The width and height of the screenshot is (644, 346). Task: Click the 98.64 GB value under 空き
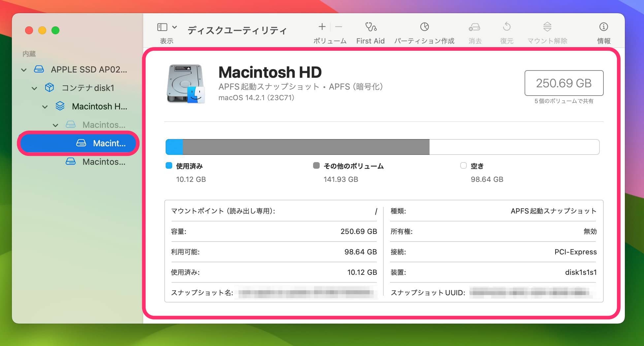click(x=487, y=179)
